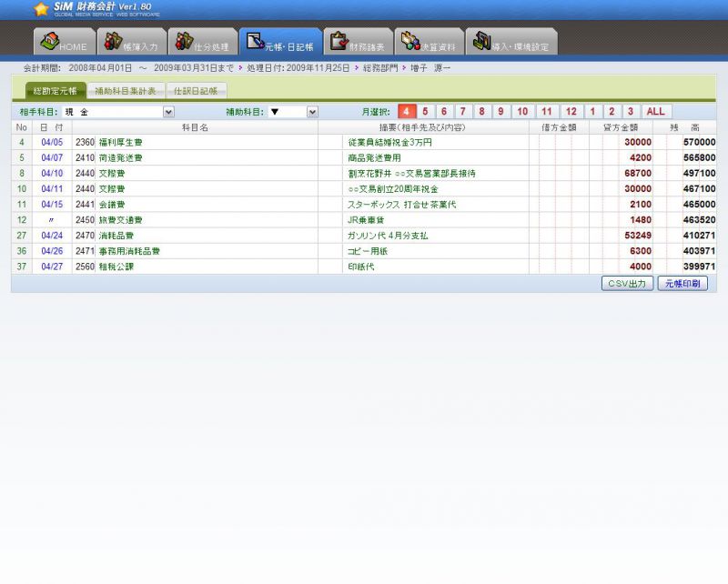Open the 導入・環境設定 settings tab

(511, 42)
